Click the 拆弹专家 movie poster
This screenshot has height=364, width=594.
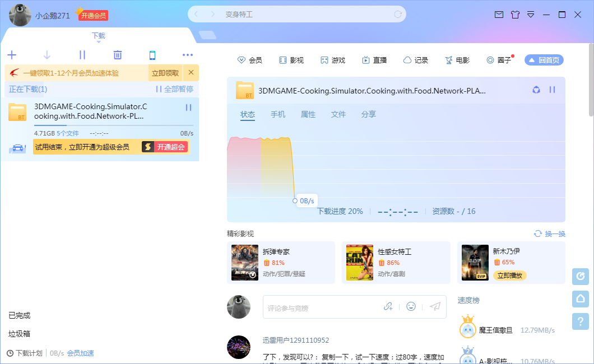pyautogui.click(x=244, y=263)
